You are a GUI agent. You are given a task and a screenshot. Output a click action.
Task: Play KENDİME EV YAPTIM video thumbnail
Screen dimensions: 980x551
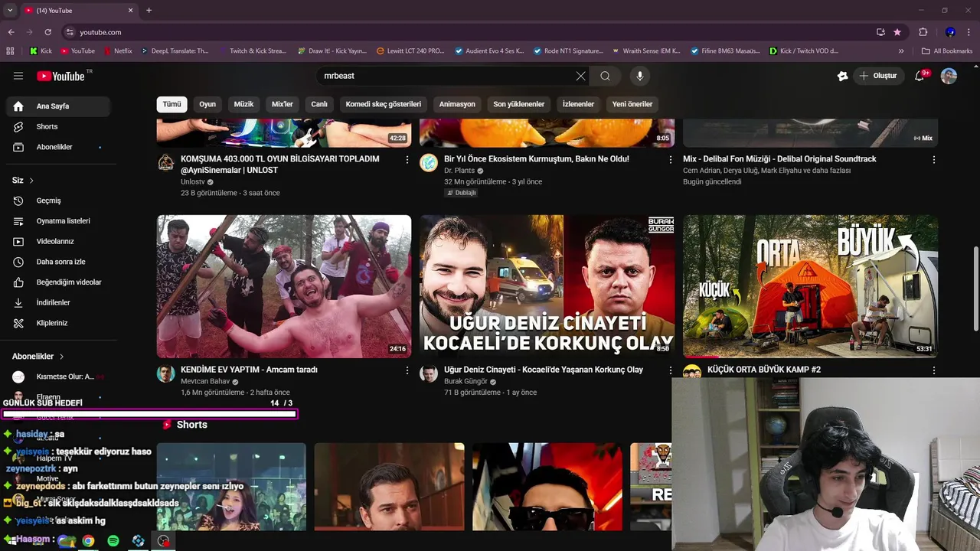click(x=284, y=286)
